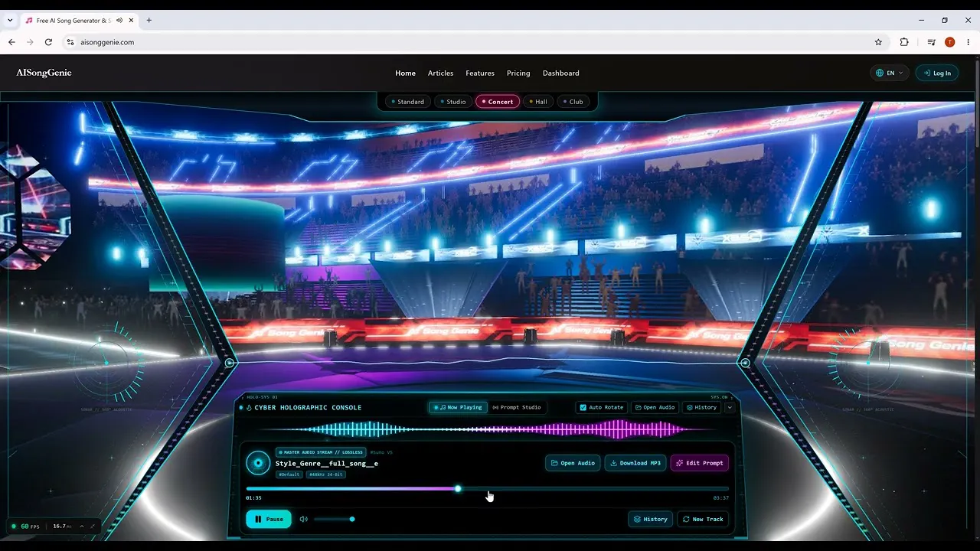This screenshot has height=551, width=980.
Task: Open the tab search dropdown arrow
Action: (x=9, y=21)
